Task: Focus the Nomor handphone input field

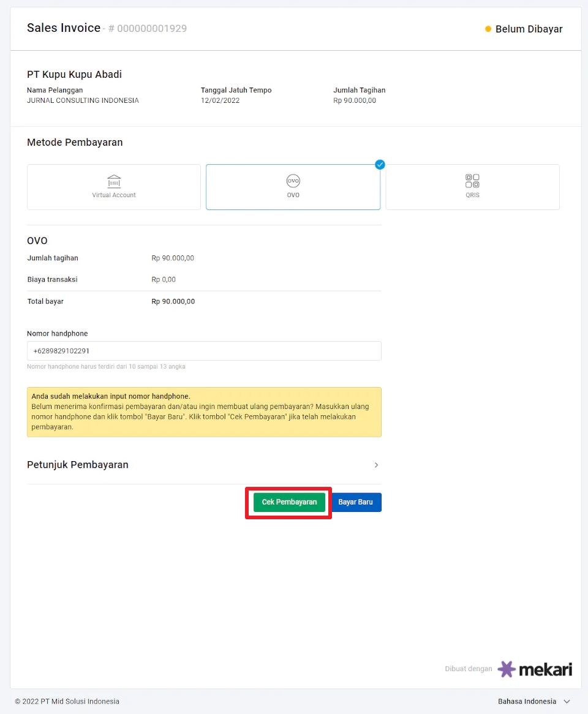Action: 204,351
